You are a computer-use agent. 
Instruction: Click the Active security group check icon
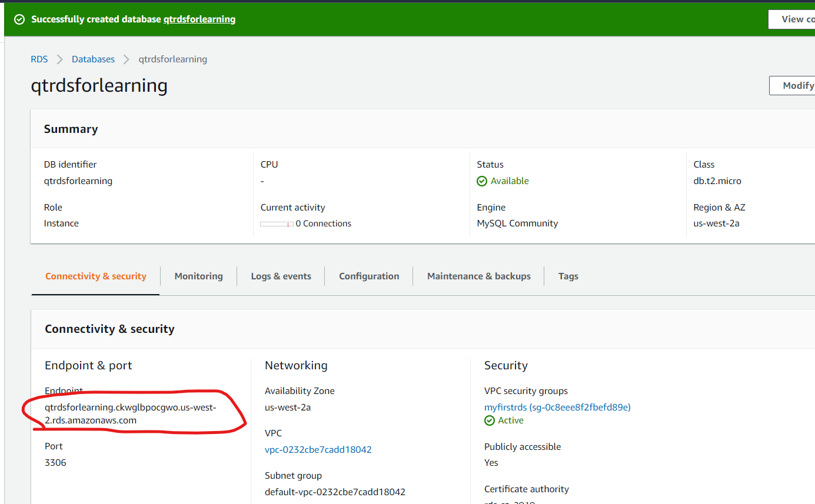click(x=490, y=420)
